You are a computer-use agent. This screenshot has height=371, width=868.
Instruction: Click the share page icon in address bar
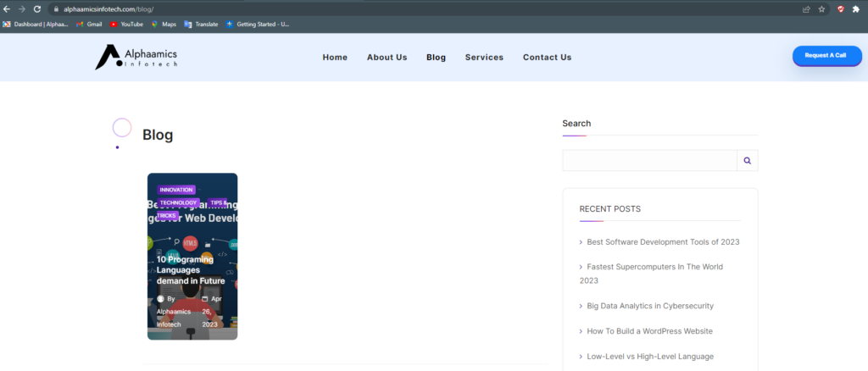point(806,9)
